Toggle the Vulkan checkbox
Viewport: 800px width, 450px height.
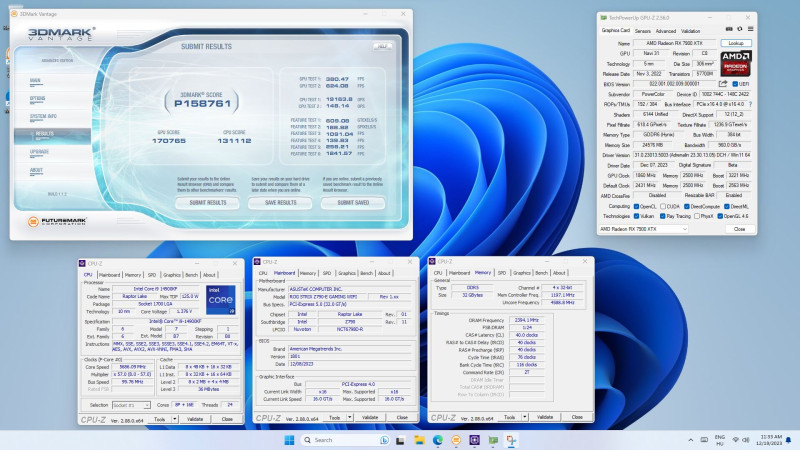[636, 216]
